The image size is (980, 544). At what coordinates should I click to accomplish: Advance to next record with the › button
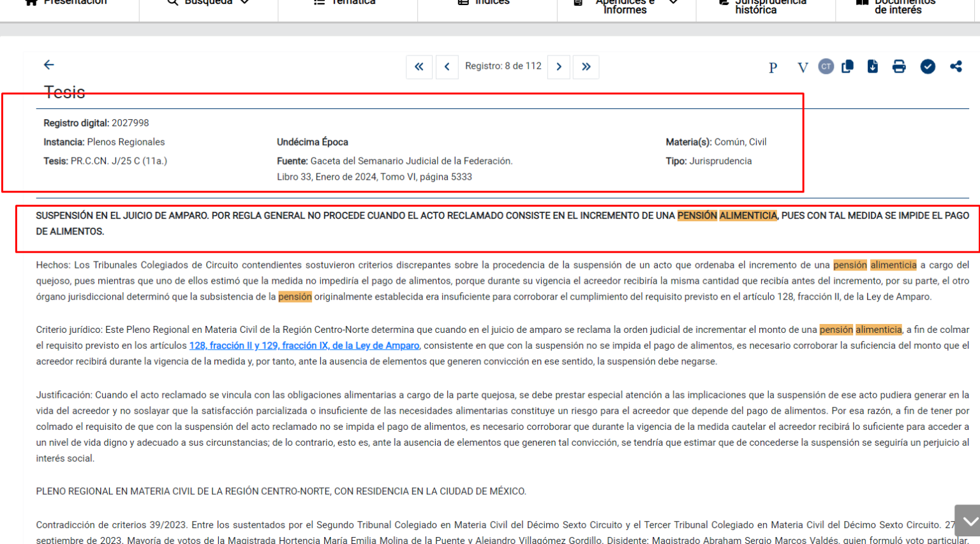click(559, 67)
